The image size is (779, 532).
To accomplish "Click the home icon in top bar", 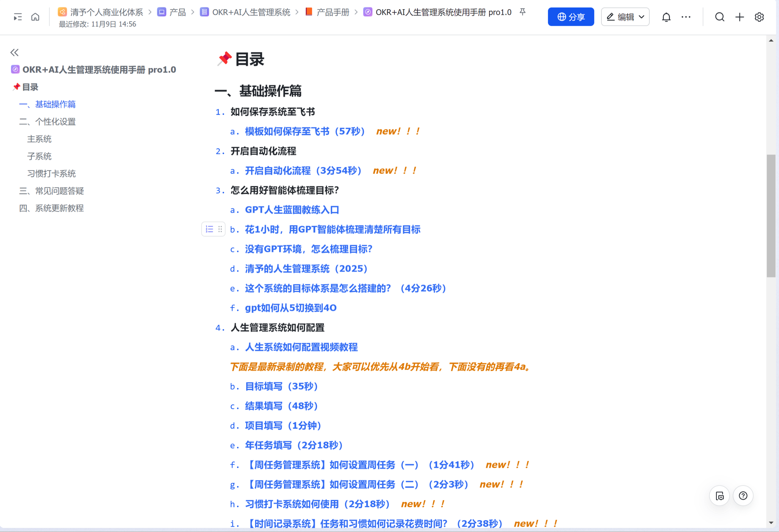I will point(35,17).
